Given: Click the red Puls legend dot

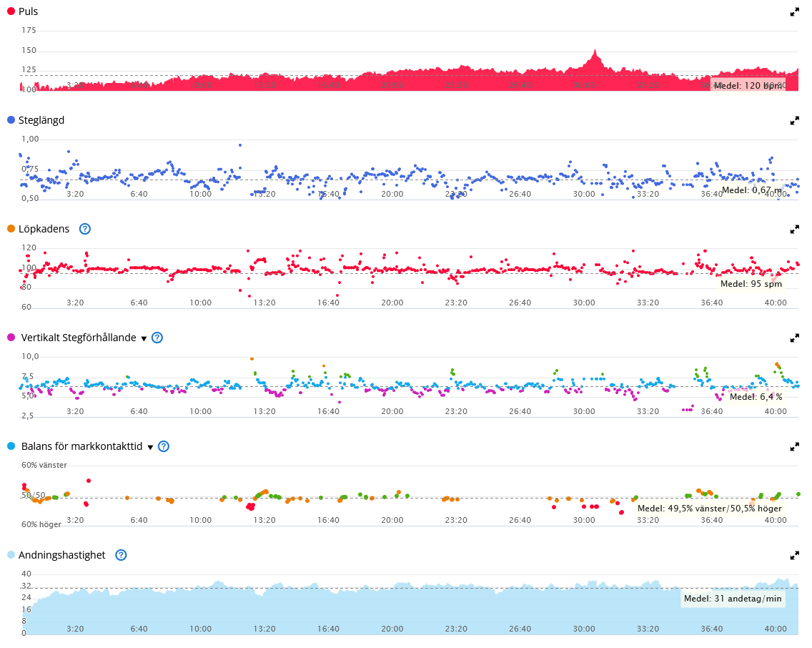Looking at the screenshot, I should click(x=11, y=11).
